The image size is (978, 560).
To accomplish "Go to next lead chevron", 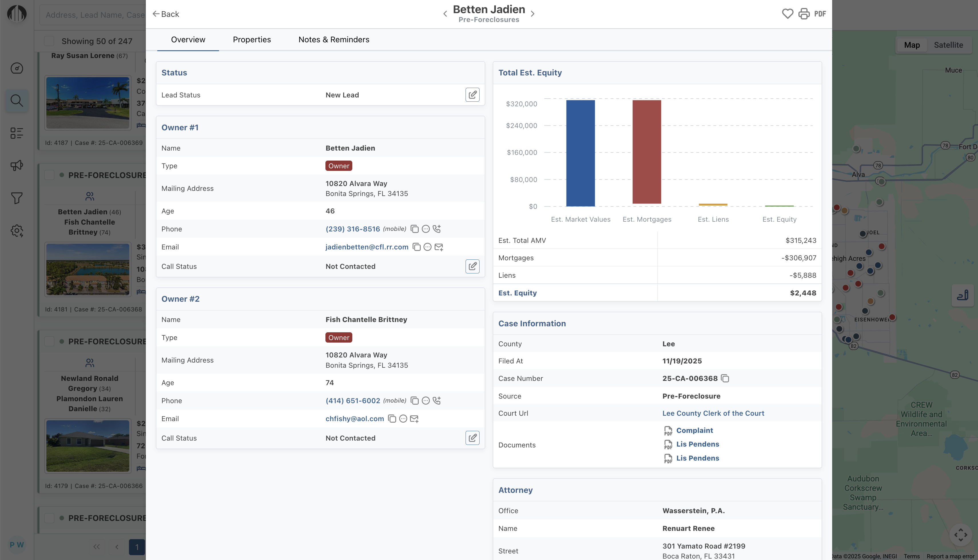I will [x=533, y=14].
